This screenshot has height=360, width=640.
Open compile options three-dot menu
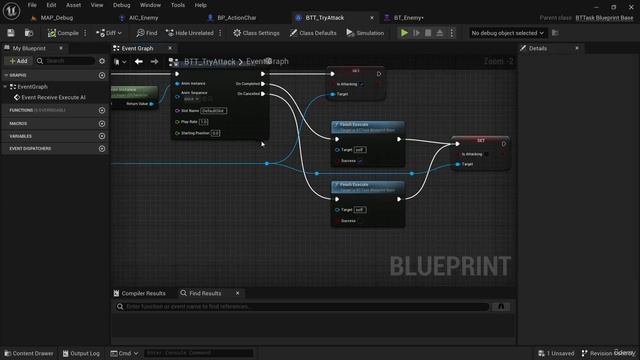pos(85,33)
